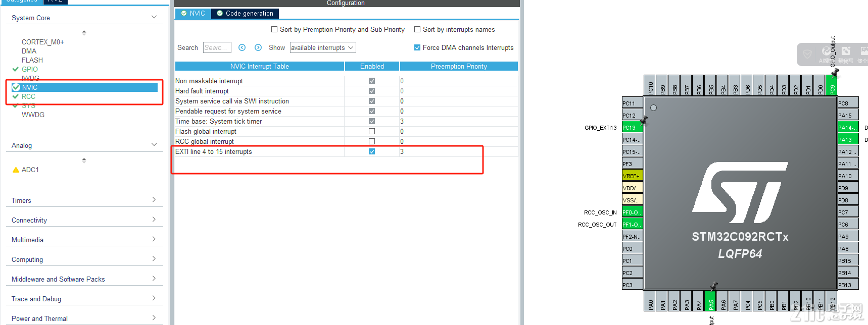868x325 pixels.
Task: Enable the Flash global interrupt checkbox
Action: point(372,131)
